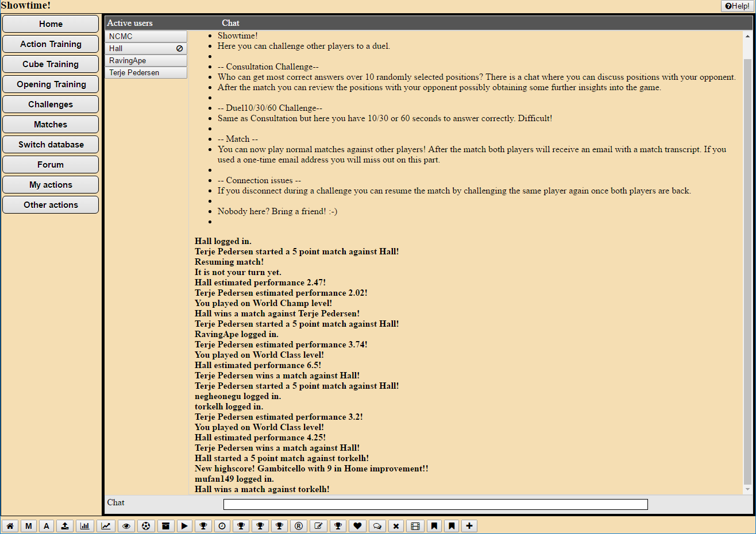Image resolution: width=756 pixels, height=534 pixels.
Task: Click 'mufan149 logged in.' line
Action: click(234, 479)
